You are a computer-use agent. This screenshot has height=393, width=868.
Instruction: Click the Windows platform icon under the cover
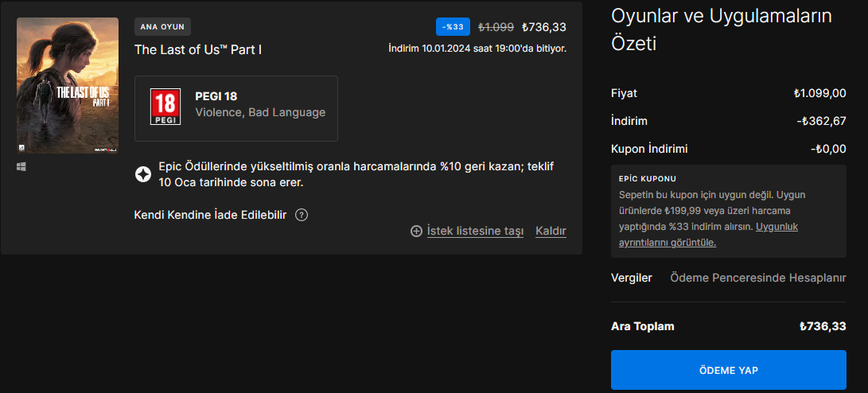tap(21, 166)
